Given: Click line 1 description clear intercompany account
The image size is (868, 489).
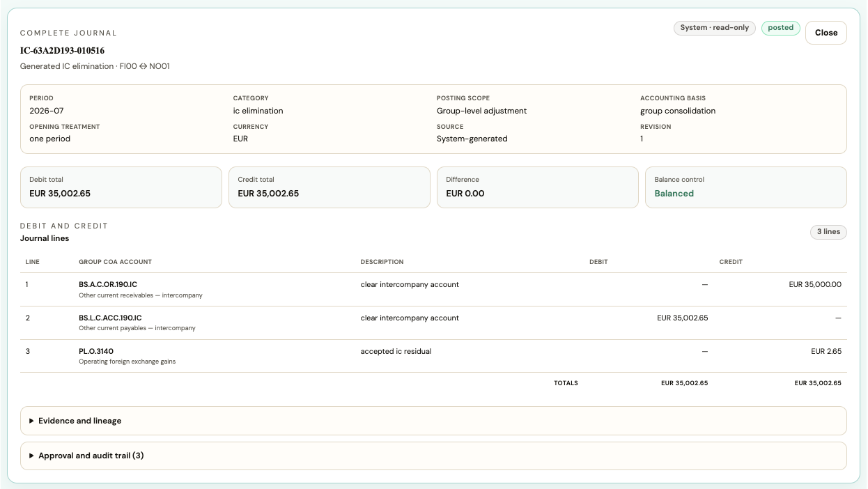Looking at the screenshot, I should [410, 284].
